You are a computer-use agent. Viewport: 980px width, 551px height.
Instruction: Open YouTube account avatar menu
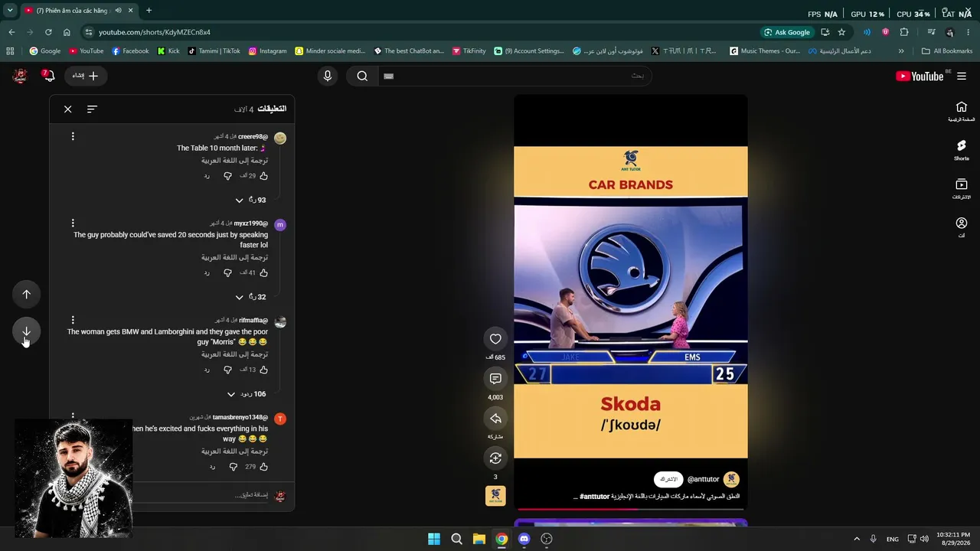(x=21, y=76)
